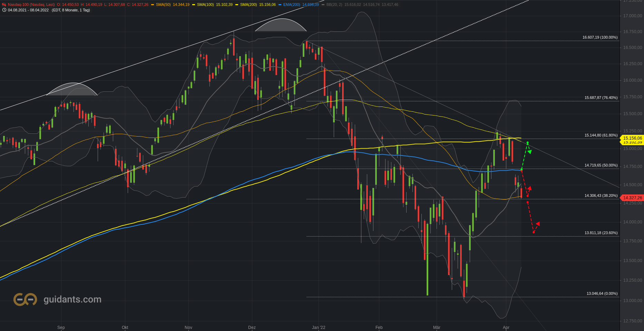Click the 14.000,00 price axis label
Viewport: 644px width, 331px height.
tap(633, 222)
